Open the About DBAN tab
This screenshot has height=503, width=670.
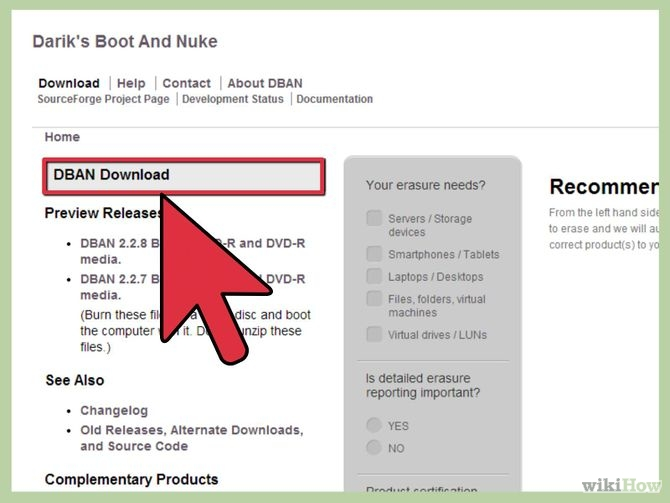point(265,83)
